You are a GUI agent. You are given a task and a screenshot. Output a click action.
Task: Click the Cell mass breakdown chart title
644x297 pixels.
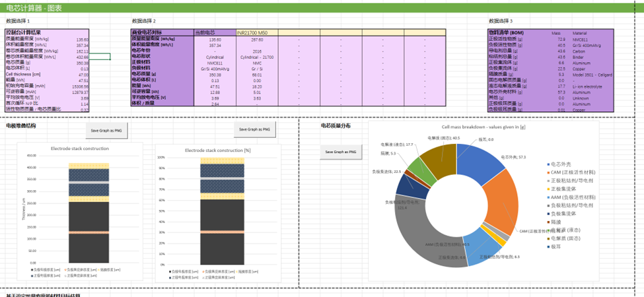483,127
